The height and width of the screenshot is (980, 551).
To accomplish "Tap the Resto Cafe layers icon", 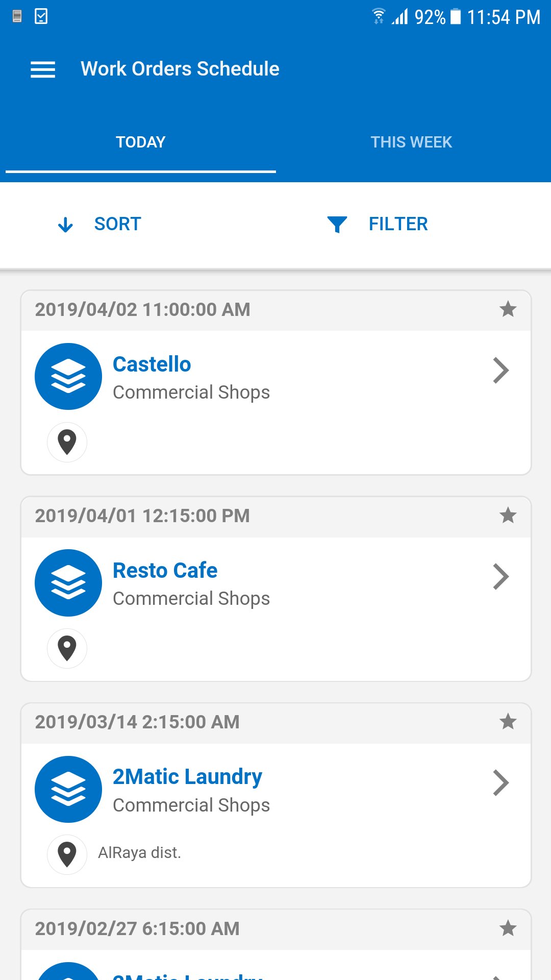I will [68, 582].
